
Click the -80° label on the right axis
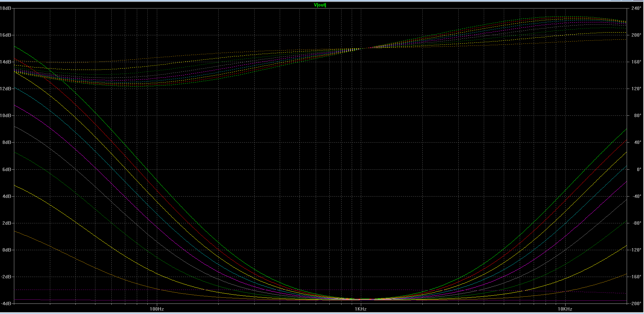coord(637,223)
